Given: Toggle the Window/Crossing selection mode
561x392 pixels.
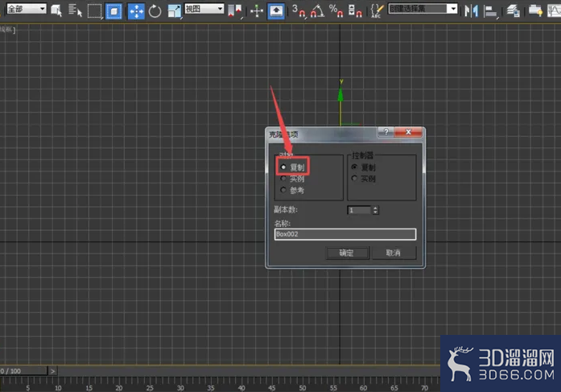Looking at the screenshot, I should [113, 11].
